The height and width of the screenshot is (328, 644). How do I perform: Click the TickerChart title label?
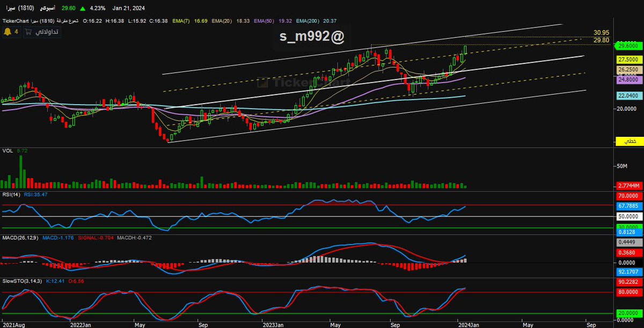[x=17, y=20]
